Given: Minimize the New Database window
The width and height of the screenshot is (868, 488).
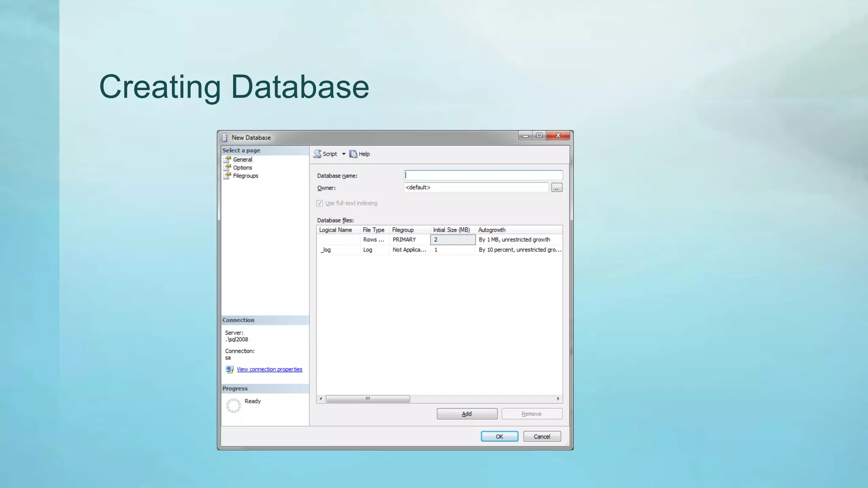Looking at the screenshot, I should [x=525, y=136].
